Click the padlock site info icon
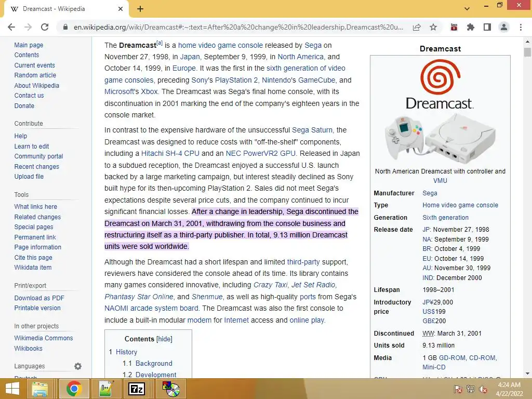 click(65, 27)
